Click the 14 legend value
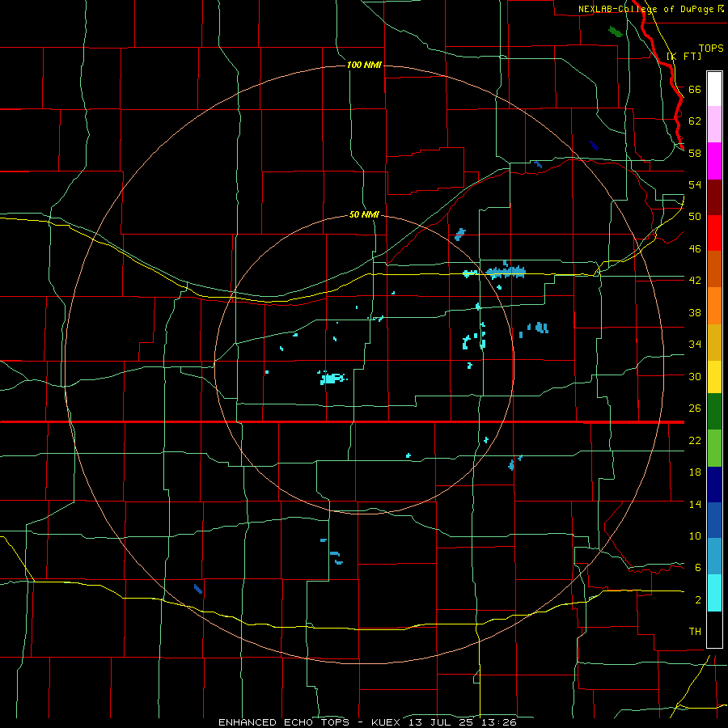 (695, 504)
